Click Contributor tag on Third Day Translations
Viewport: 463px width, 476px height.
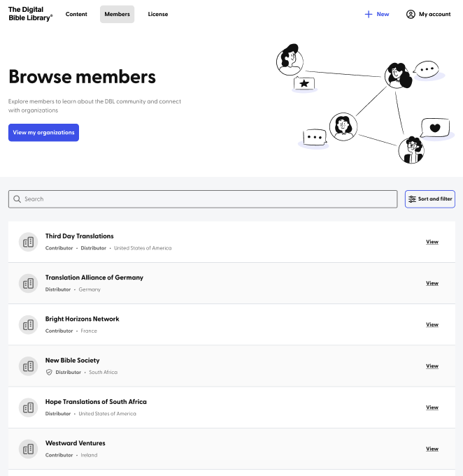tap(59, 248)
